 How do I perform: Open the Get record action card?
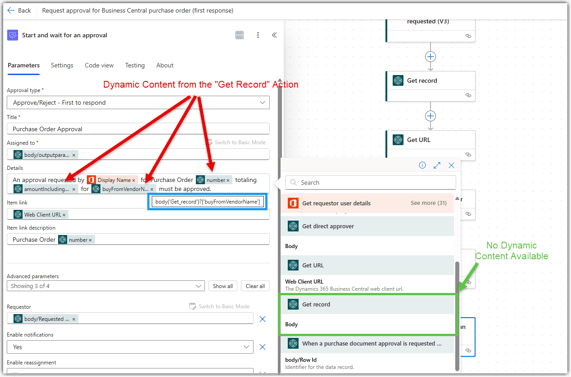[430, 86]
